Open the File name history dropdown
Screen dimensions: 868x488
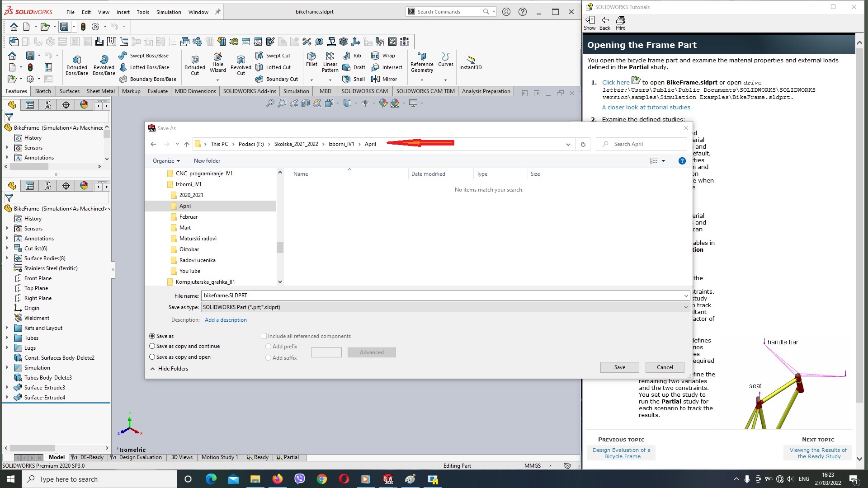pyautogui.click(x=686, y=296)
